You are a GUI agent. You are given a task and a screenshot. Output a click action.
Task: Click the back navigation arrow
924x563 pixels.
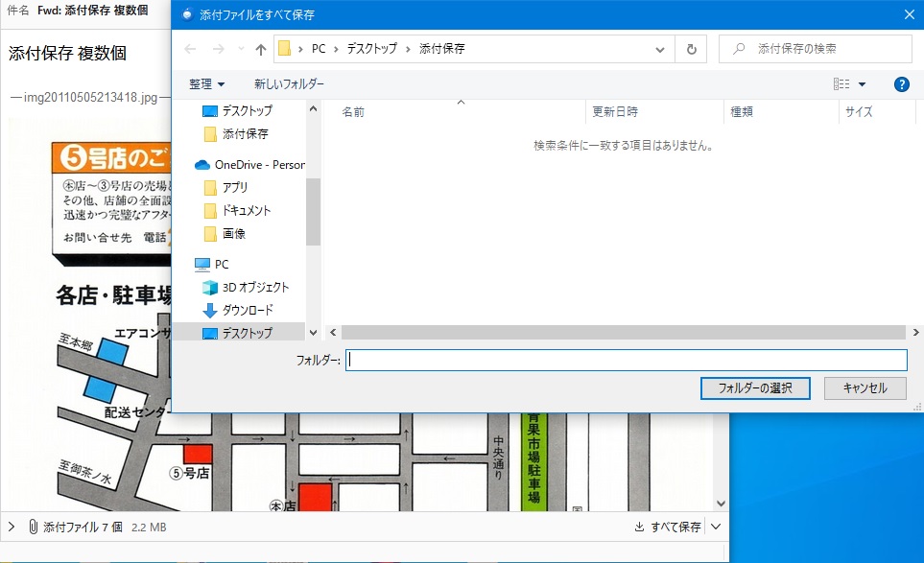click(x=190, y=49)
